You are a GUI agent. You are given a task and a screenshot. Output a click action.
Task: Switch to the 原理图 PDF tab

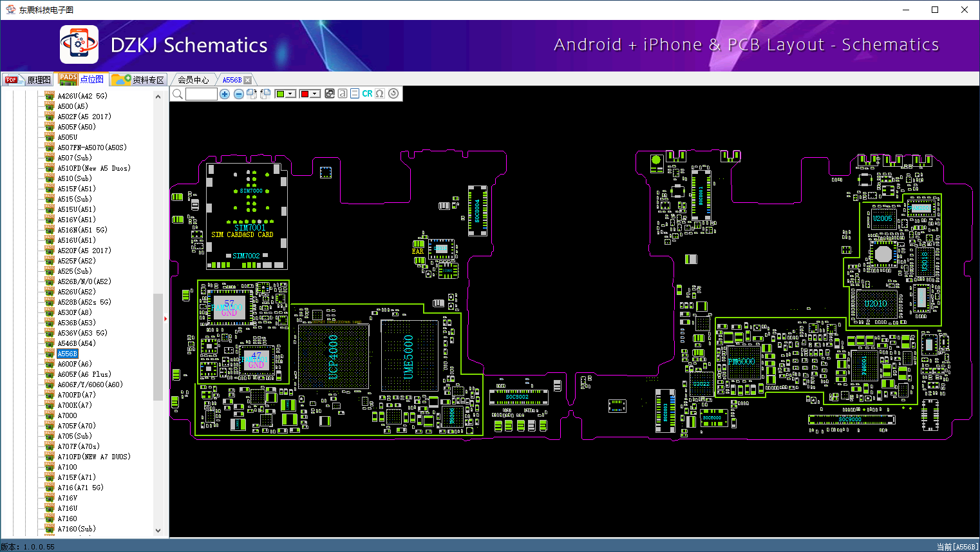28,80
